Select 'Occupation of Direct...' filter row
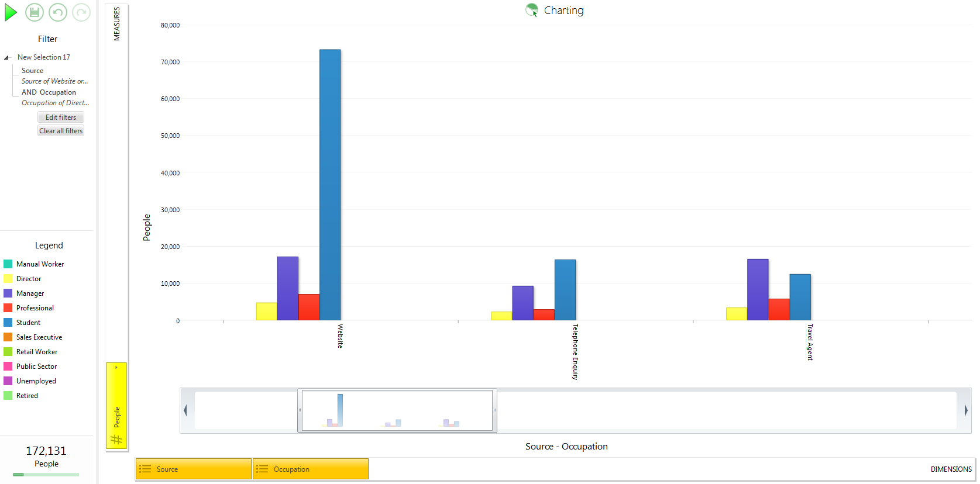The image size is (980, 484). tap(55, 103)
